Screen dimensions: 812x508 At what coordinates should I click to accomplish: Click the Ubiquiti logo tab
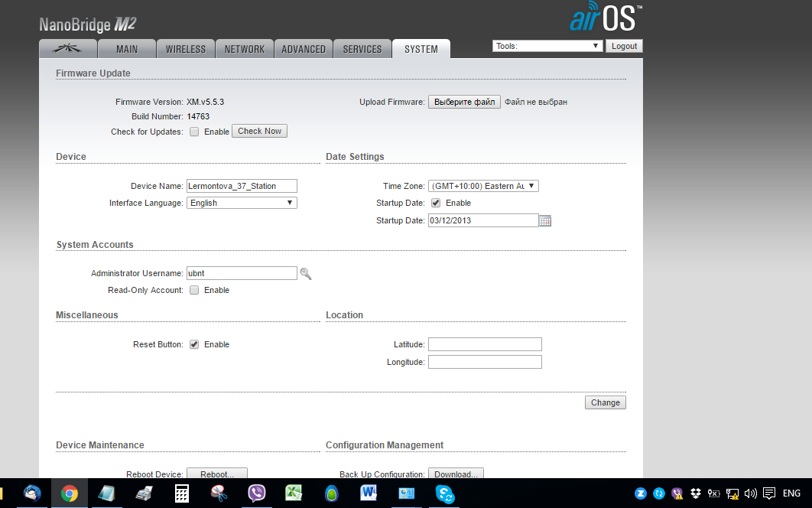68,49
